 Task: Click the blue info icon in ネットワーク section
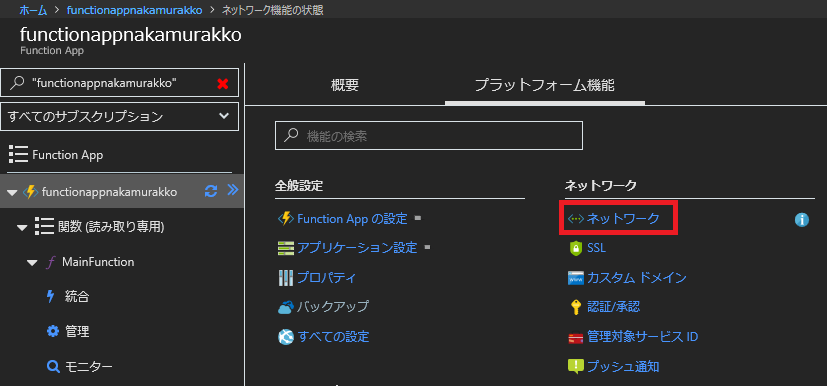click(802, 220)
